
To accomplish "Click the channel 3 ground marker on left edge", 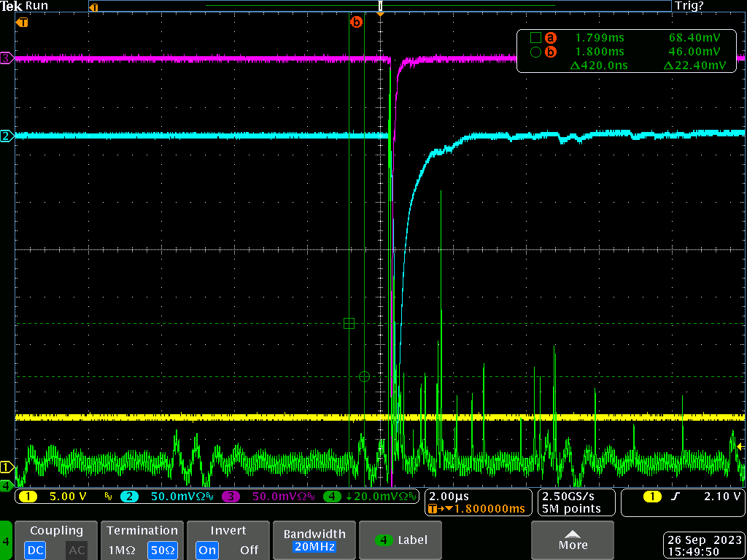I will [7, 58].
